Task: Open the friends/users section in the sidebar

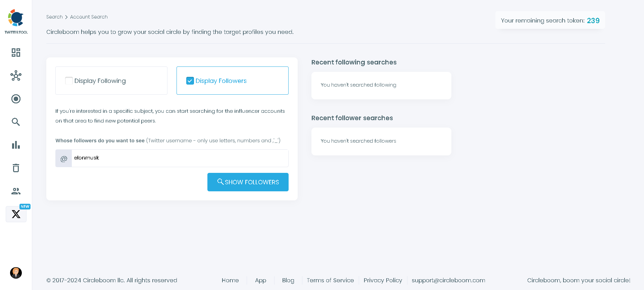Action: (15, 191)
